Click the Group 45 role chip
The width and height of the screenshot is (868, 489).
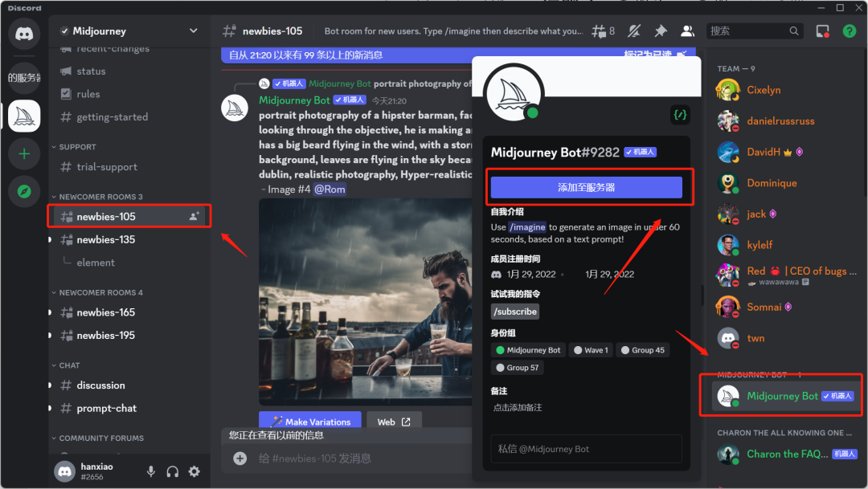point(642,350)
